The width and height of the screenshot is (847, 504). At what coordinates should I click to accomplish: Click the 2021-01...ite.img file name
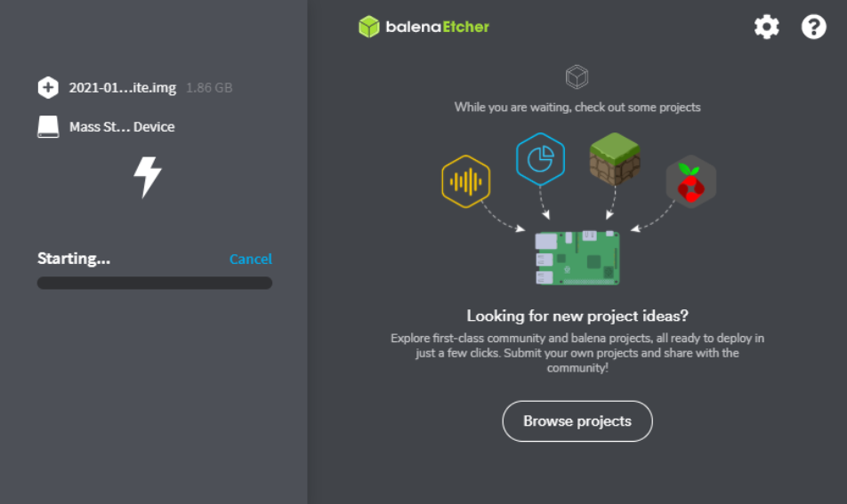123,87
